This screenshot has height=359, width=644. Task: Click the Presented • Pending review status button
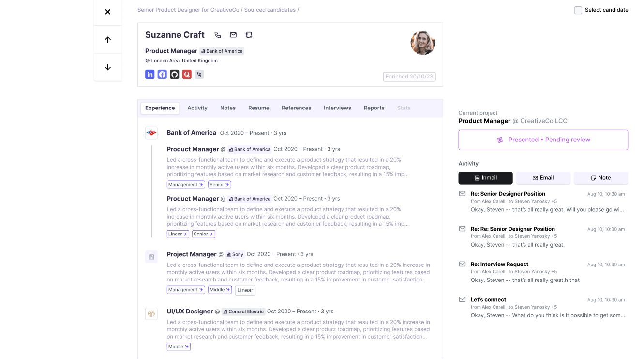click(543, 140)
